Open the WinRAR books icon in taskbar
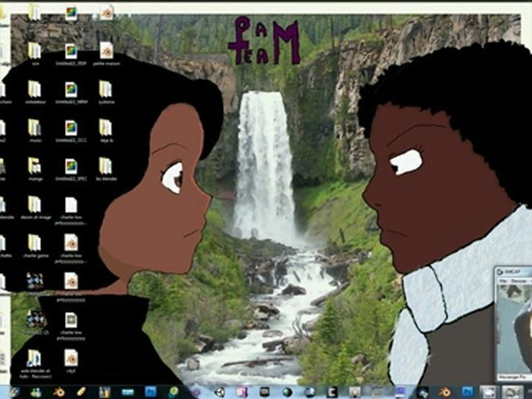The height and width of the screenshot is (399, 532). (105, 392)
